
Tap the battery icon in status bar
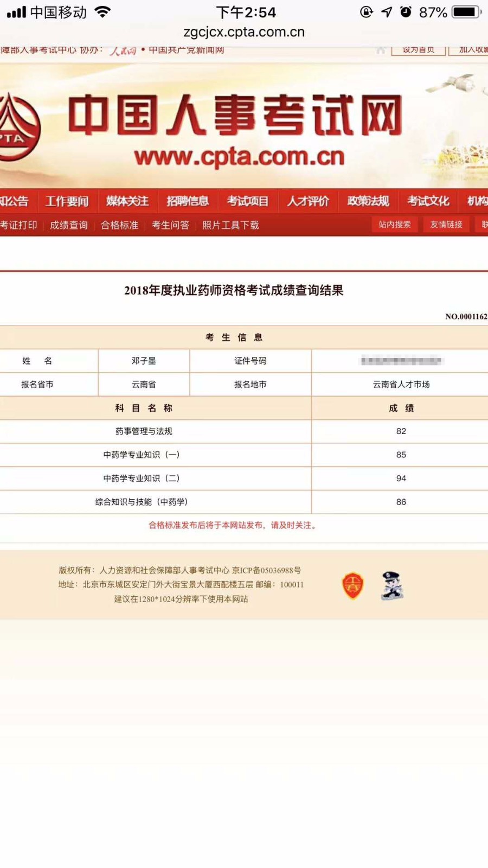[x=467, y=12]
